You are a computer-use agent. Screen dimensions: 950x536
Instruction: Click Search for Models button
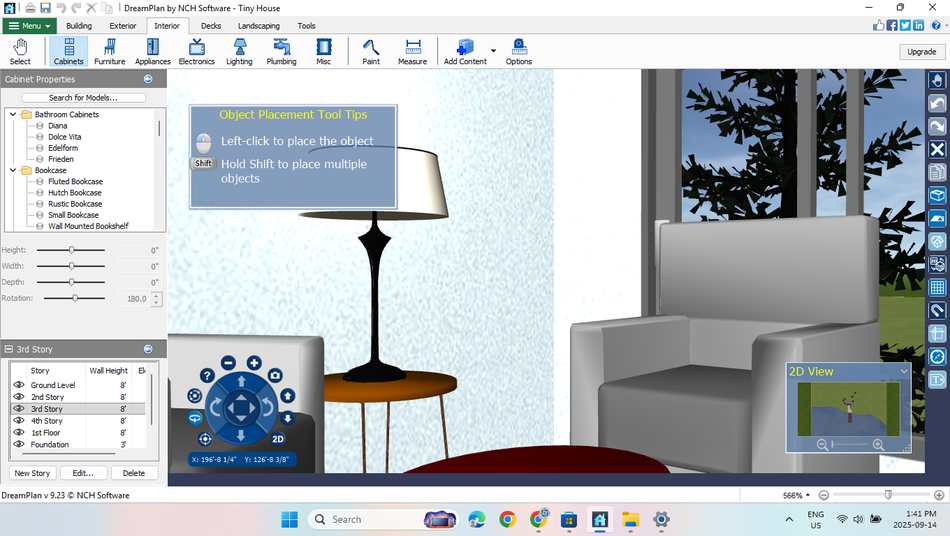pos(83,98)
